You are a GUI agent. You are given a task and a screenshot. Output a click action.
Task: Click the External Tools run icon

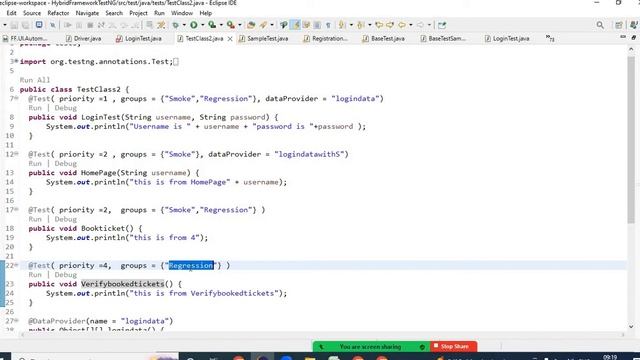pyautogui.click(x=231, y=25)
